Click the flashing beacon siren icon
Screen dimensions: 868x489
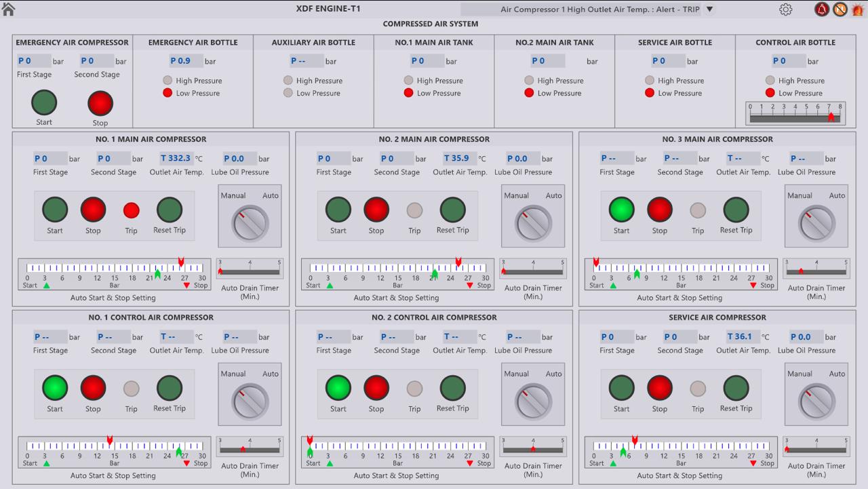click(x=858, y=9)
